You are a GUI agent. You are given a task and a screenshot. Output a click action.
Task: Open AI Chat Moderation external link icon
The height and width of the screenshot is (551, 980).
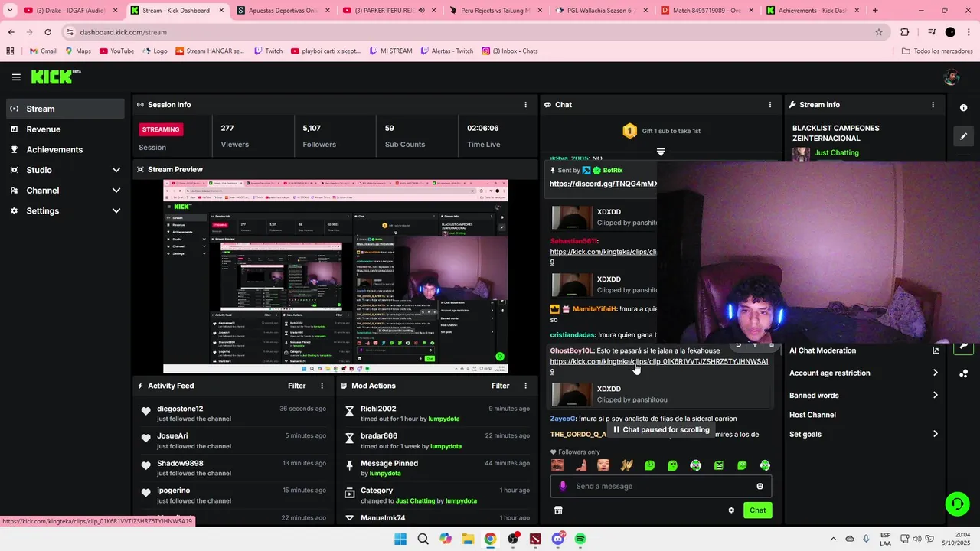[935, 350]
